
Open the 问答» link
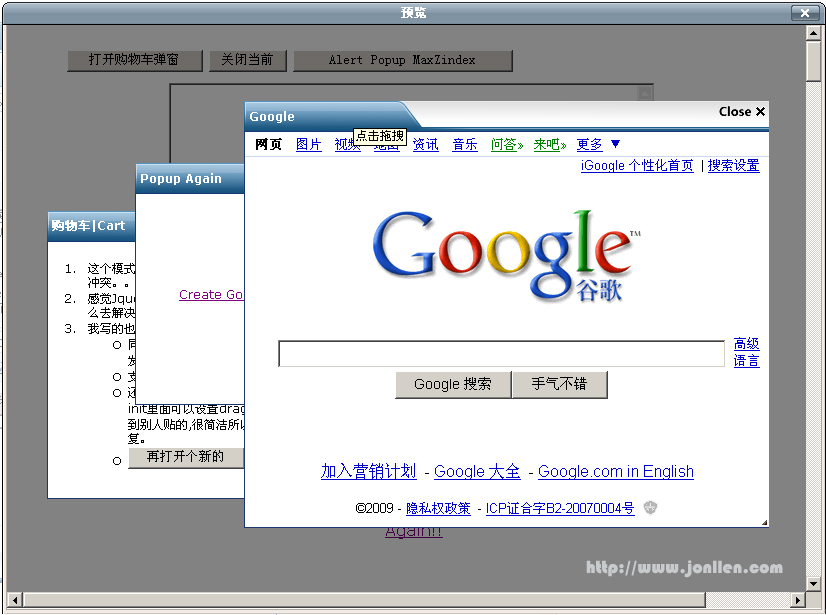coord(507,144)
